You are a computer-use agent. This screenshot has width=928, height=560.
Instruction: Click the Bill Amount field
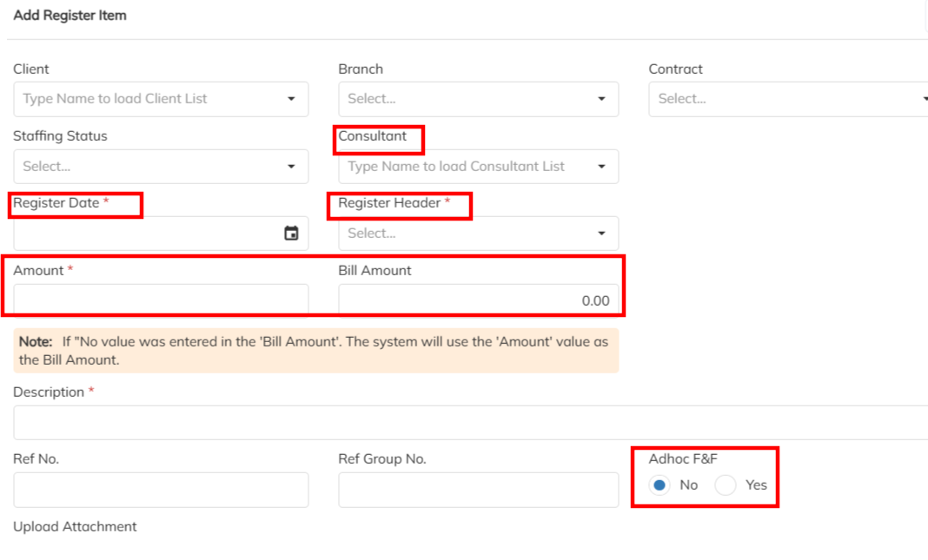click(478, 300)
